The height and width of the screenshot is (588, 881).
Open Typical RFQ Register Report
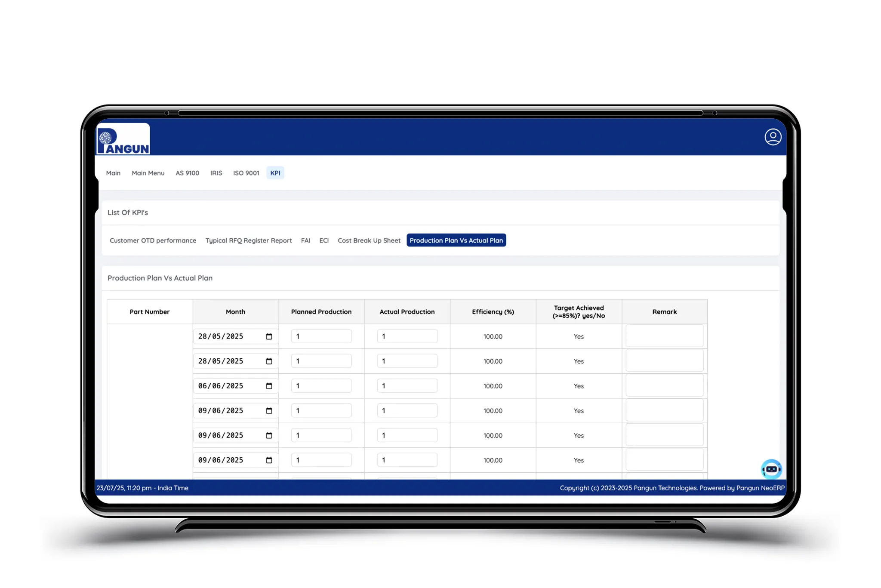(248, 240)
